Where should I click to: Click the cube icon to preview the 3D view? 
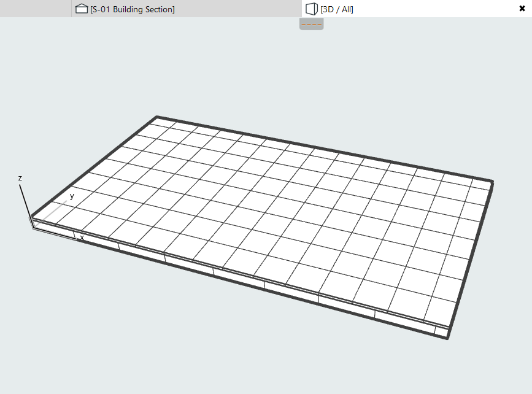(x=311, y=9)
